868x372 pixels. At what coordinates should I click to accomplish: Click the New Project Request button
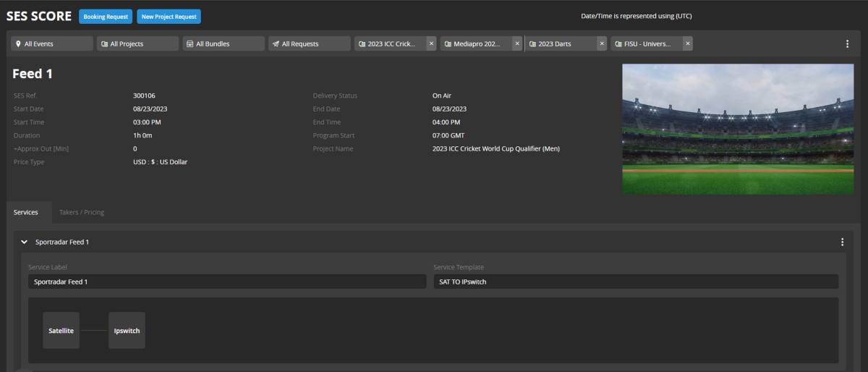click(x=169, y=16)
